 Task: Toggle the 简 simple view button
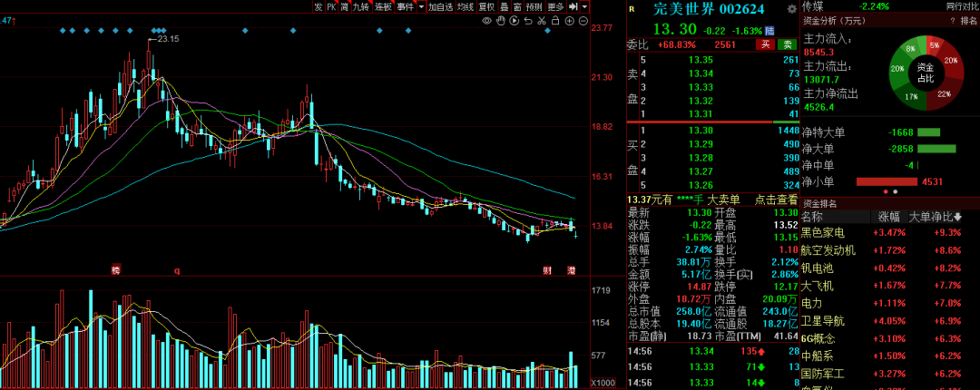345,7
